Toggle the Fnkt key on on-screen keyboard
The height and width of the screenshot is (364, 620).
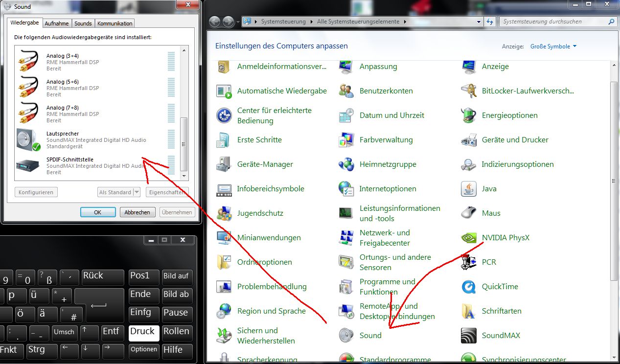11,350
